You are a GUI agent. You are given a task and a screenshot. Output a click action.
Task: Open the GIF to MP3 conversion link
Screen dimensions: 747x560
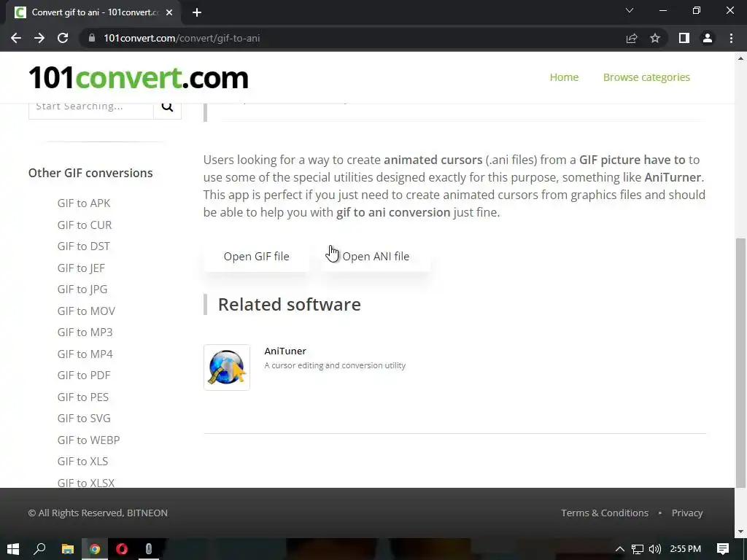pos(85,332)
